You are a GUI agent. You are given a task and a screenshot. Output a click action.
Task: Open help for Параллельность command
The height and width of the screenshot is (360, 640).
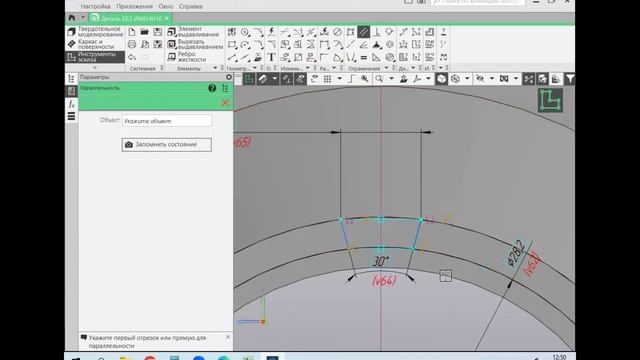212,88
